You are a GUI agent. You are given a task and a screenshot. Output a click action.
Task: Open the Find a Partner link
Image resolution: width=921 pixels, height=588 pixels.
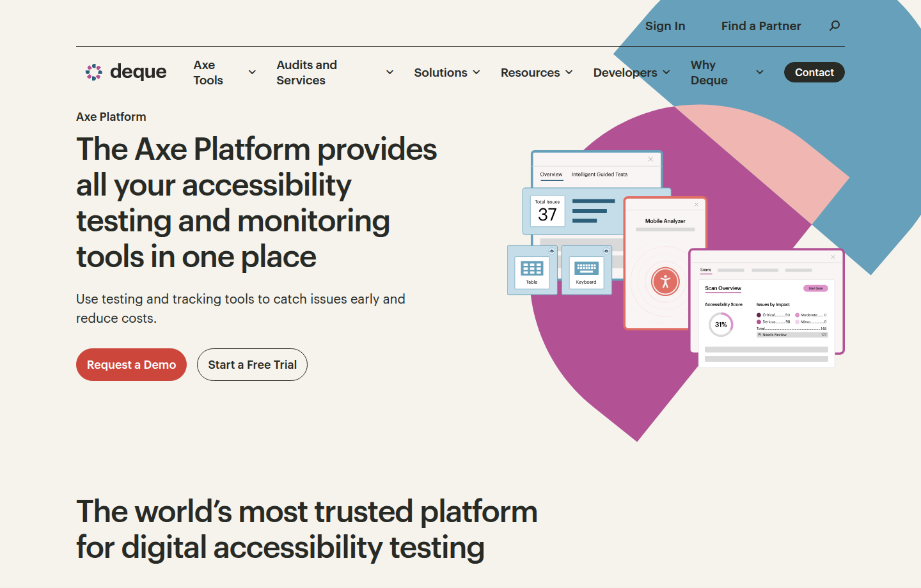[x=761, y=26]
